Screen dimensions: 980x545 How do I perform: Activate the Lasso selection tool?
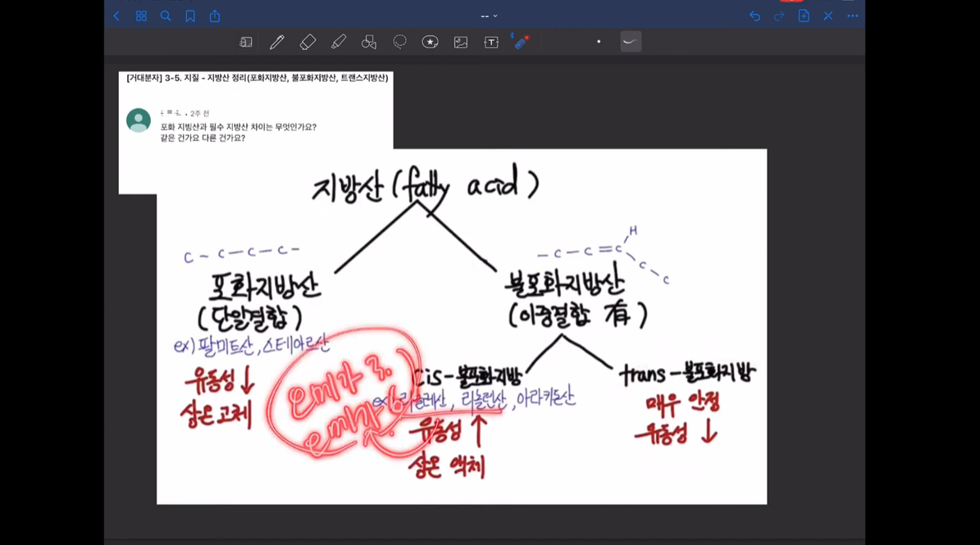399,41
